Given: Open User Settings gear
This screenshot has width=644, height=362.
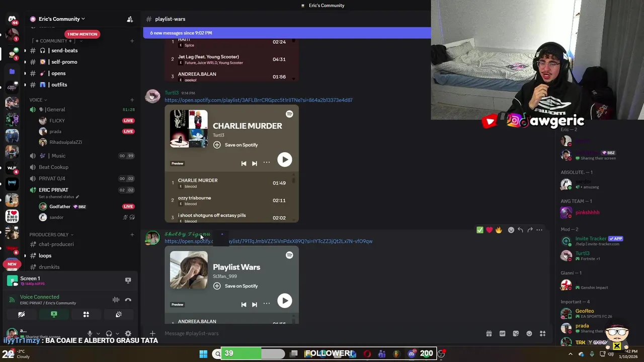Looking at the screenshot, I should click(x=128, y=333).
